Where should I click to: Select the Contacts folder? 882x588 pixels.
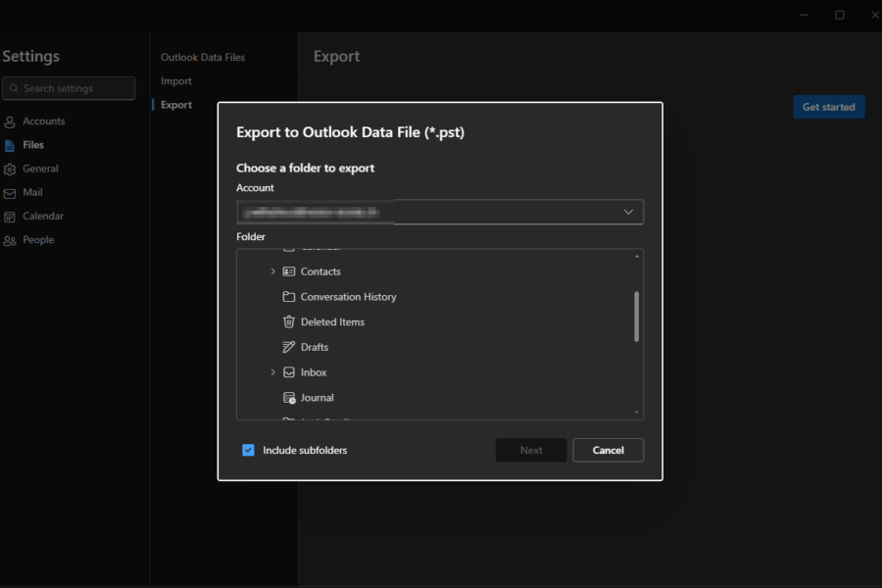[x=320, y=271]
